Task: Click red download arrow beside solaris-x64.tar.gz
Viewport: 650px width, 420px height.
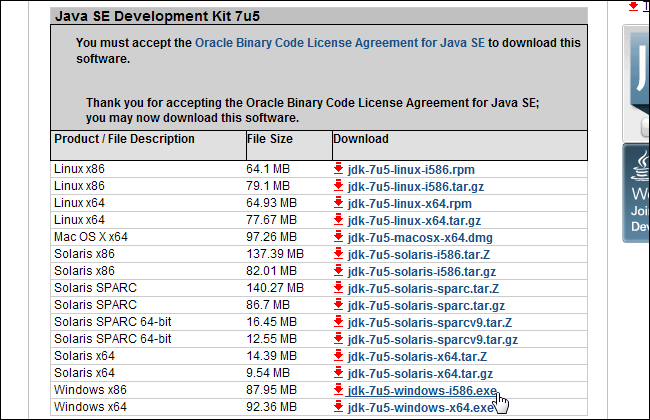Action: click(x=339, y=372)
